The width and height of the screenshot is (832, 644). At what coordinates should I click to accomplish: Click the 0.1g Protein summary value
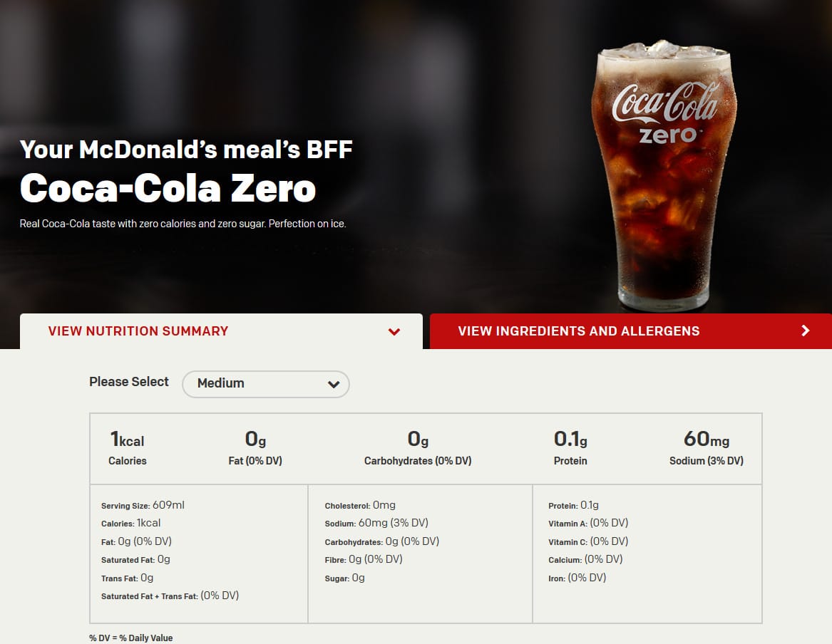pos(570,448)
